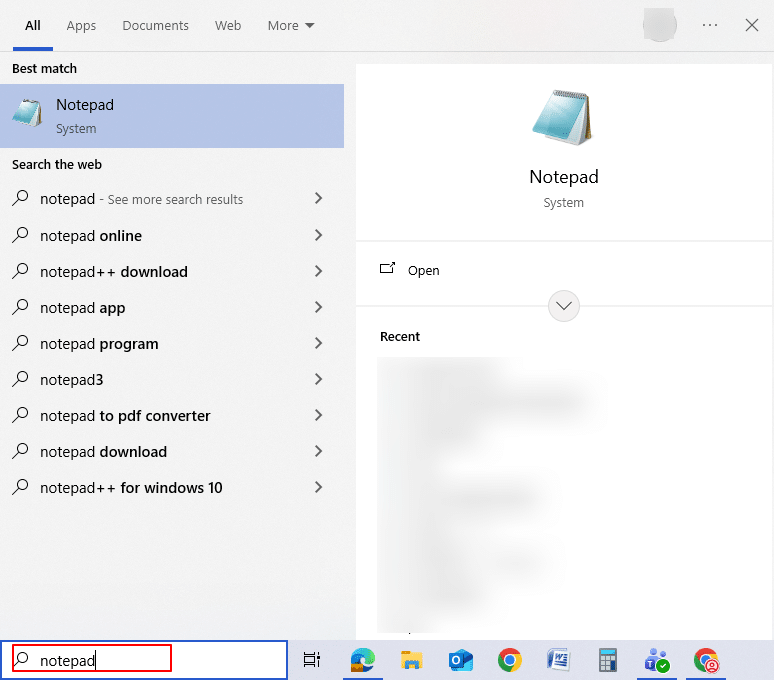This screenshot has width=774, height=680.
Task: Open Microsoft Edge from the taskbar
Action: pos(362,660)
